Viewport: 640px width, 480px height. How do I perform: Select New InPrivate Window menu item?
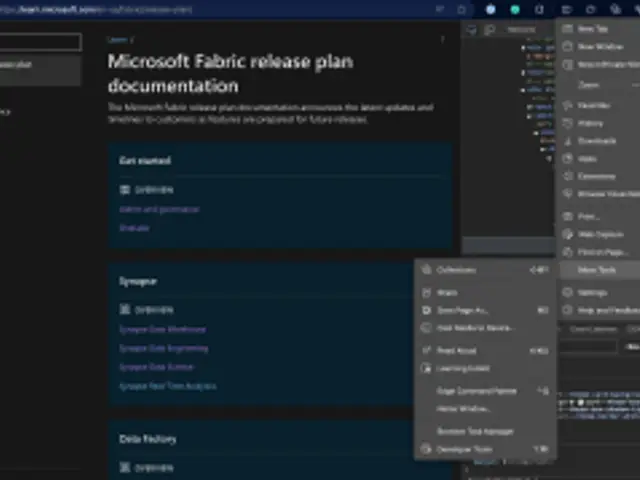(x=600, y=64)
